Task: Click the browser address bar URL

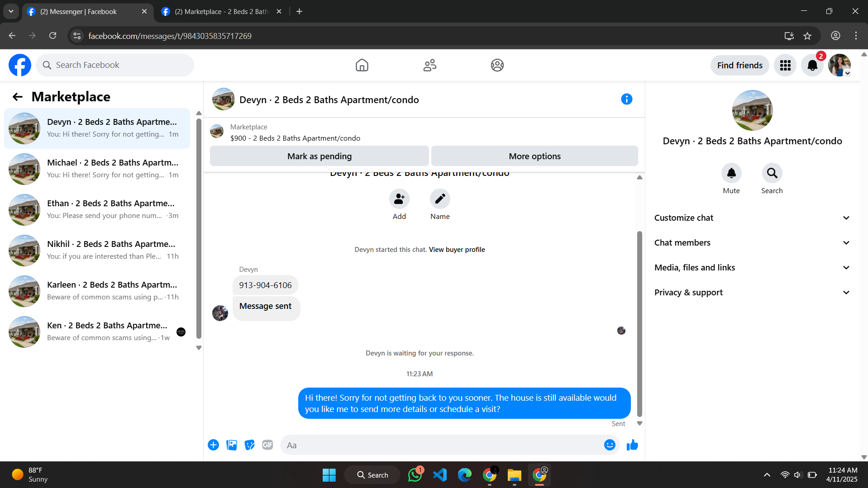Action: point(170,36)
